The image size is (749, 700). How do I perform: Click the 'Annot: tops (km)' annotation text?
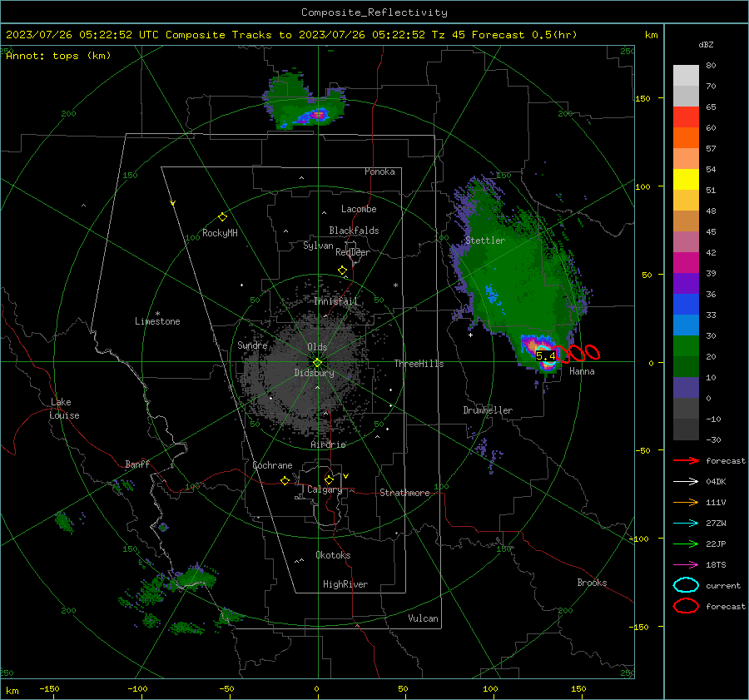click(x=58, y=56)
